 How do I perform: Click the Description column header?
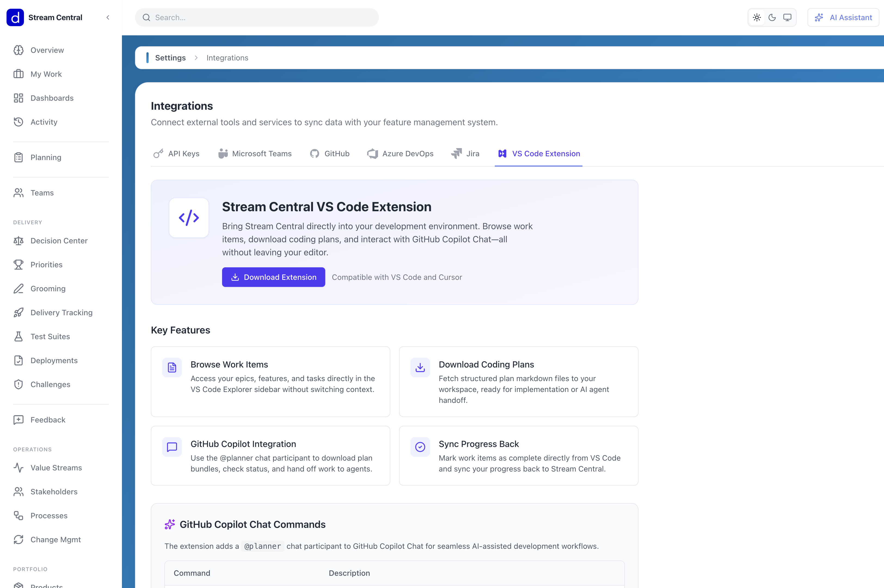click(349, 573)
